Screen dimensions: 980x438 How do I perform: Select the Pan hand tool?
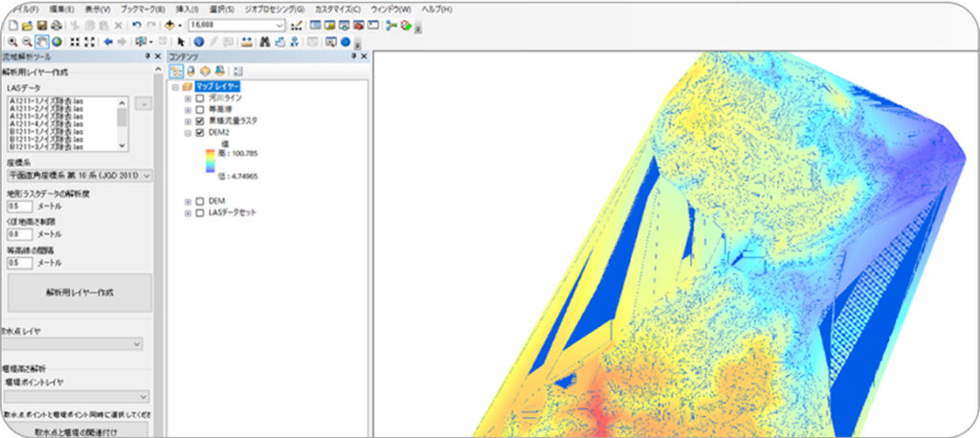tap(42, 41)
